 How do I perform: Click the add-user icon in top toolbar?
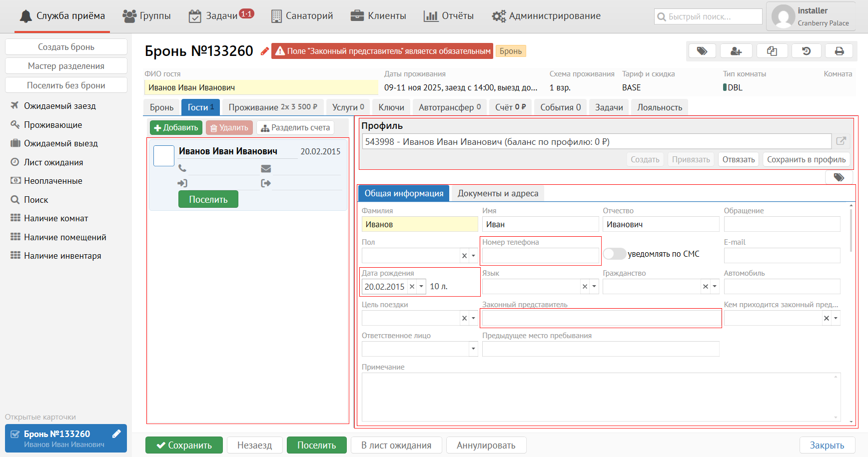[x=736, y=51]
